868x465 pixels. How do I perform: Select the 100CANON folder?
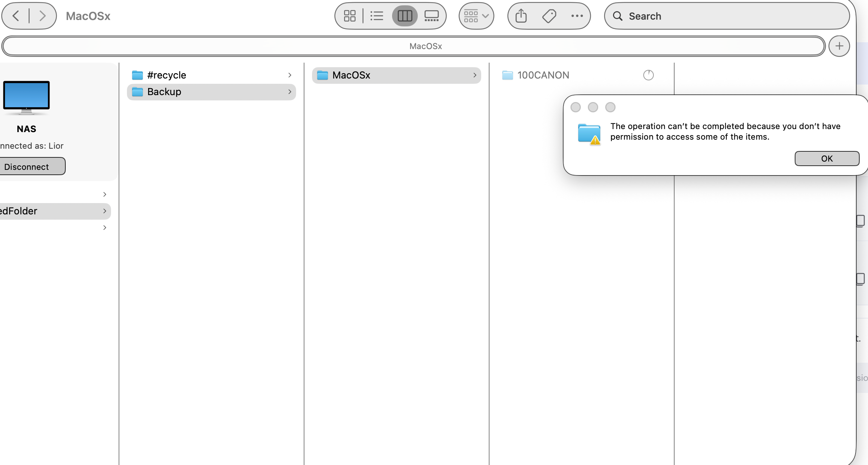tap(543, 75)
